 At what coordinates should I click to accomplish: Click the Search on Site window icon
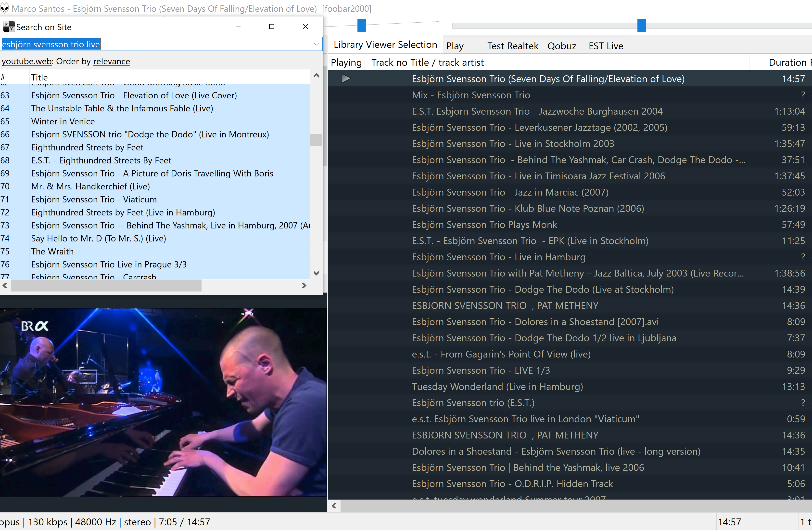9,27
